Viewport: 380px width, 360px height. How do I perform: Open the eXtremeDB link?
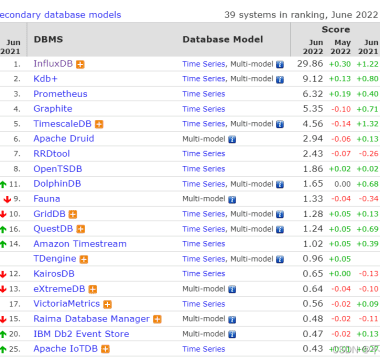59,289
